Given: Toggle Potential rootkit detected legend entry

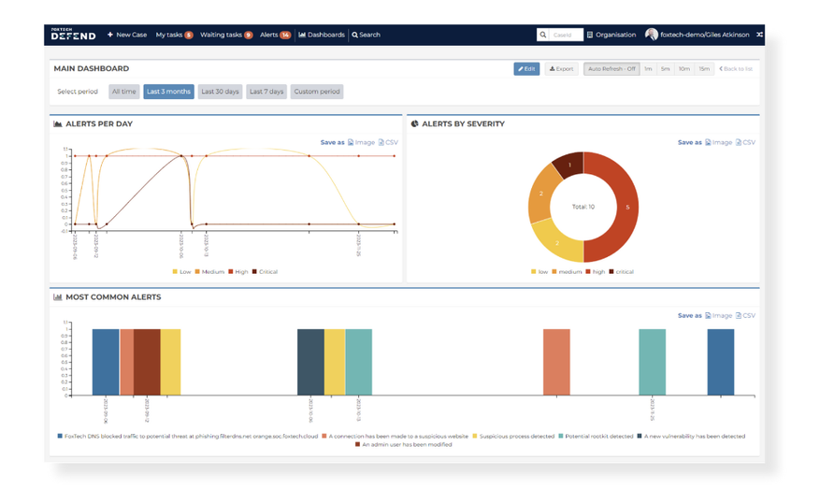Looking at the screenshot, I should click(x=596, y=436).
